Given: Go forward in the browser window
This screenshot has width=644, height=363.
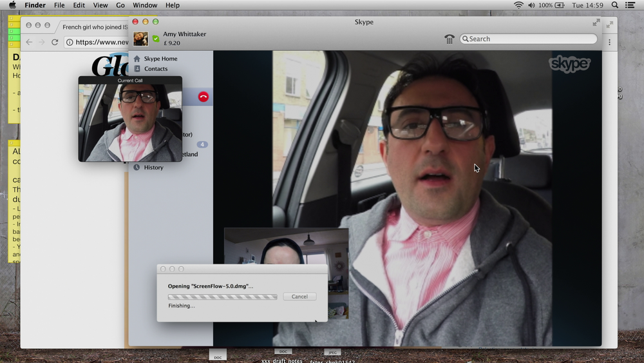Looking at the screenshot, I should pos(41,42).
